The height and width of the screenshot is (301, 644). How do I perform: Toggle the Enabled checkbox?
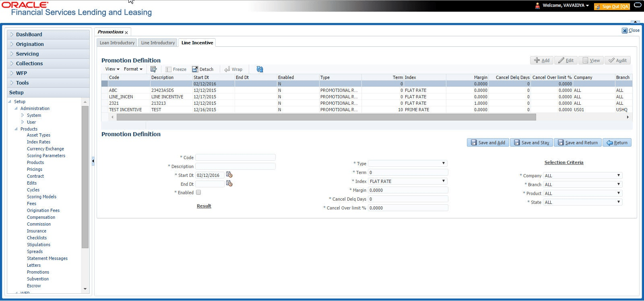pos(198,193)
